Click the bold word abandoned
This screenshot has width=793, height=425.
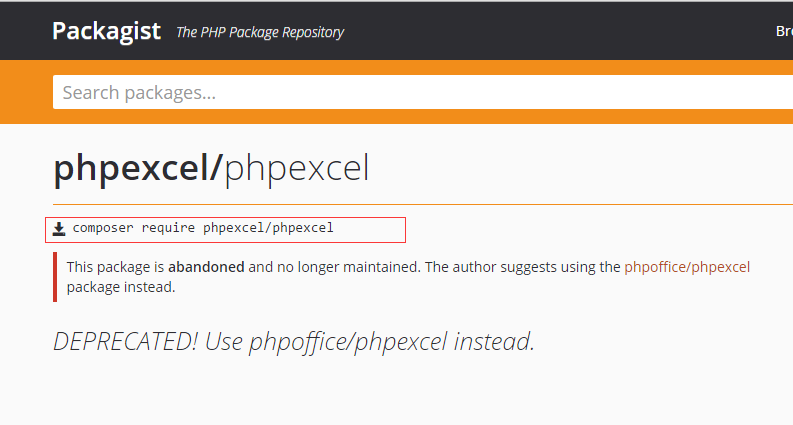pos(206,267)
